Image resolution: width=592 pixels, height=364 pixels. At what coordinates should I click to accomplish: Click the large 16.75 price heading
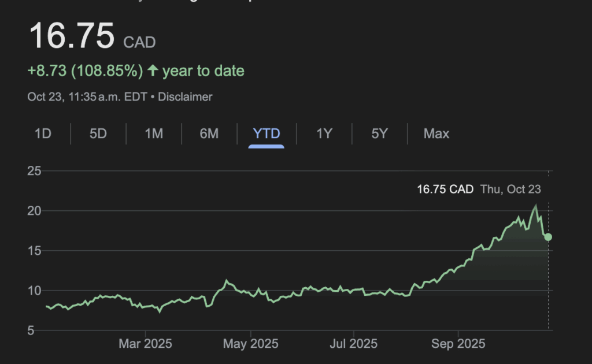coord(72,36)
